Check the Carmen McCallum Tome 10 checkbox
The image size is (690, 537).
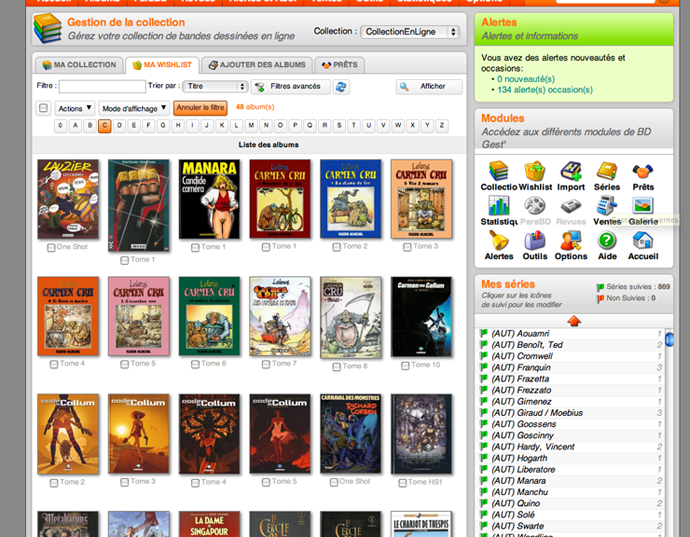[x=405, y=366]
